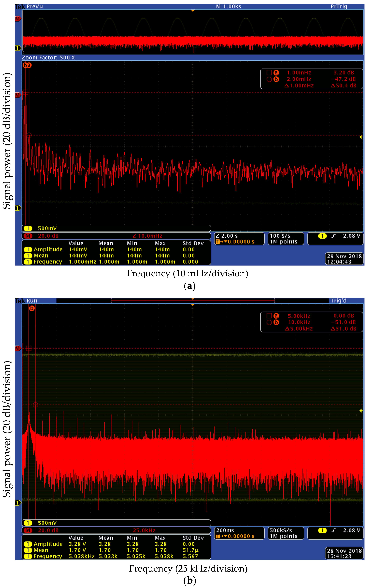The height and width of the screenshot is (588, 367).
Task: Click the Tek logo in panel (a)
Action: pos(20,6)
